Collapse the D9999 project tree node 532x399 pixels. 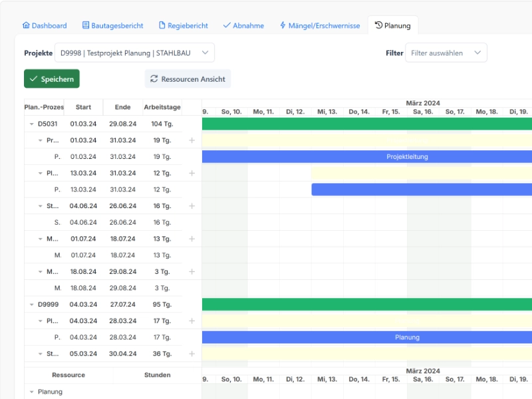[31, 305]
